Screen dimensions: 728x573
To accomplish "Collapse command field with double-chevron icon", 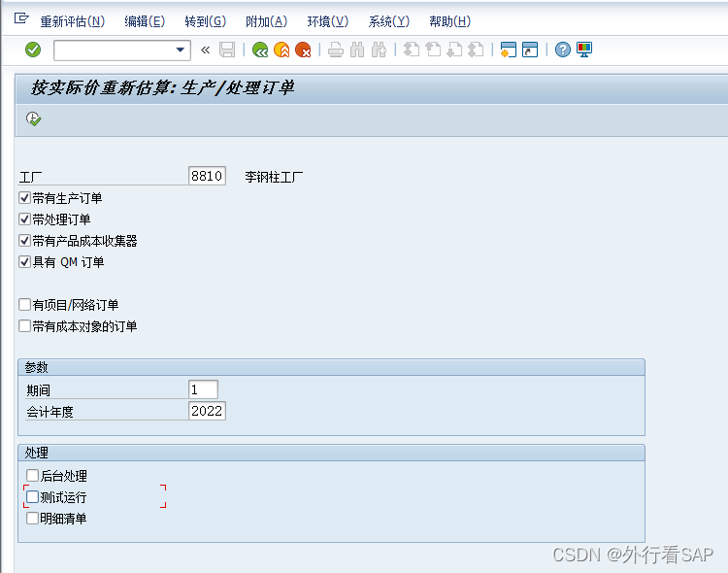I will (x=205, y=50).
